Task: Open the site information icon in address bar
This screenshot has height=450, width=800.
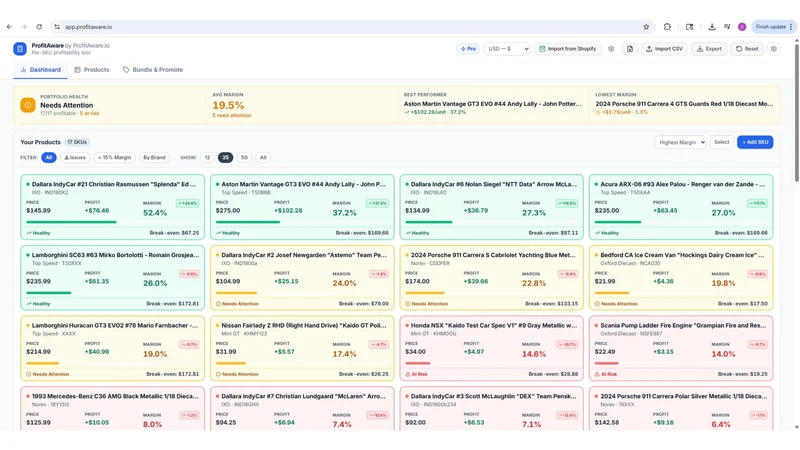Action: click(57, 27)
